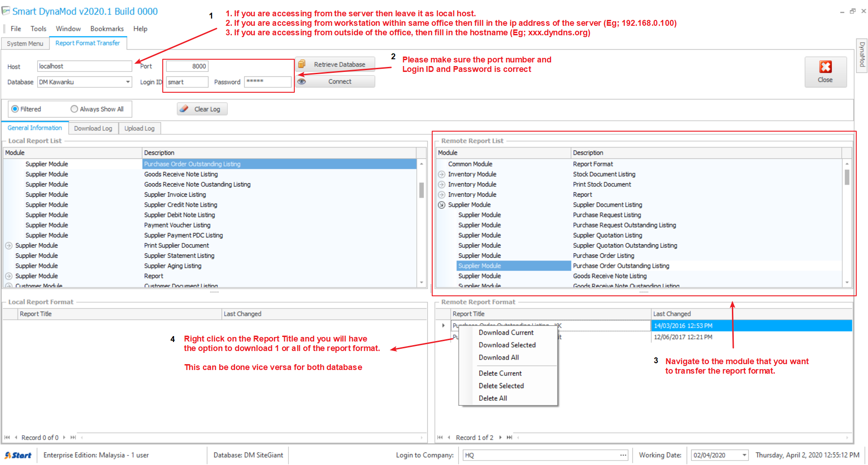The width and height of the screenshot is (868, 465).
Task: Click the Connect eye icon
Action: (302, 81)
